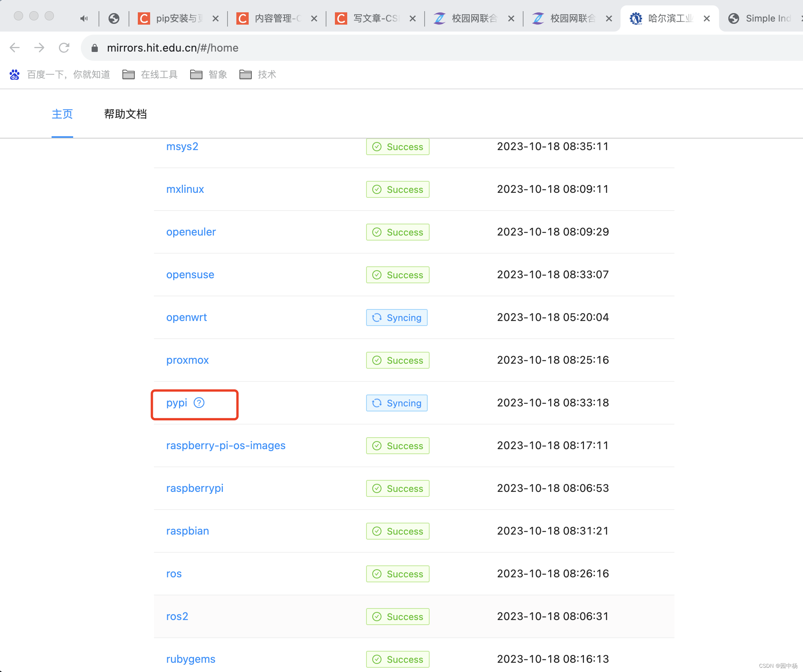
Task: Open the openeuler mirror link
Action: pos(191,232)
